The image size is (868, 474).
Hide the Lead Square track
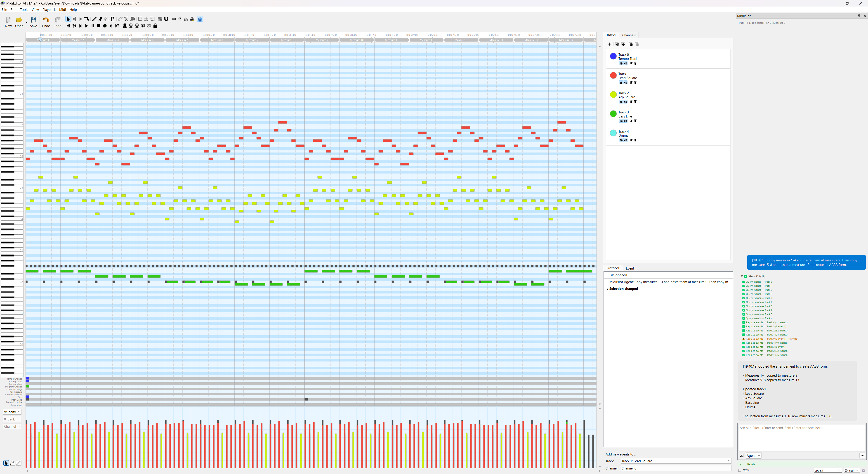point(621,82)
